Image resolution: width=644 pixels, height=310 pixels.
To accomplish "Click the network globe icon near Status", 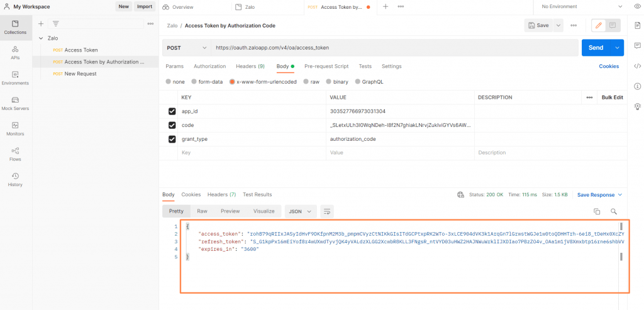I will [460, 195].
